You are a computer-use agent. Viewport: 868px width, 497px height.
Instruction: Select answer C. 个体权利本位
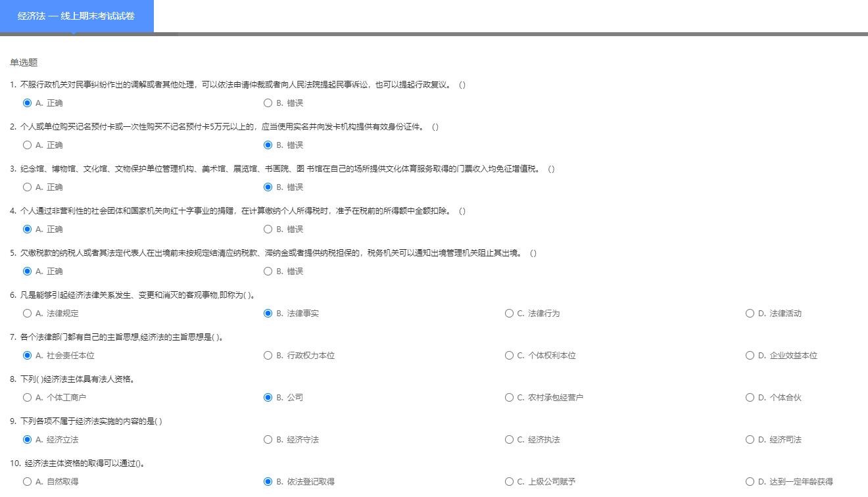(x=509, y=356)
